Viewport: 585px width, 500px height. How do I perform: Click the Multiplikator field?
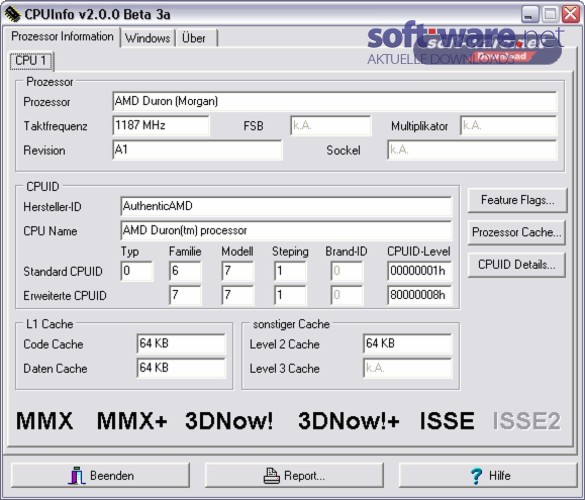(x=508, y=125)
